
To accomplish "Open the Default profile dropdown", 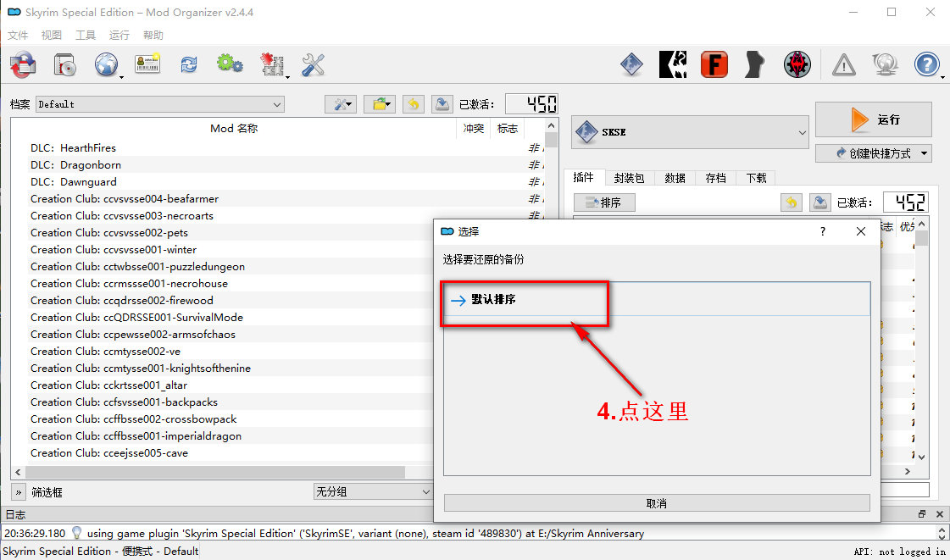I will (159, 104).
